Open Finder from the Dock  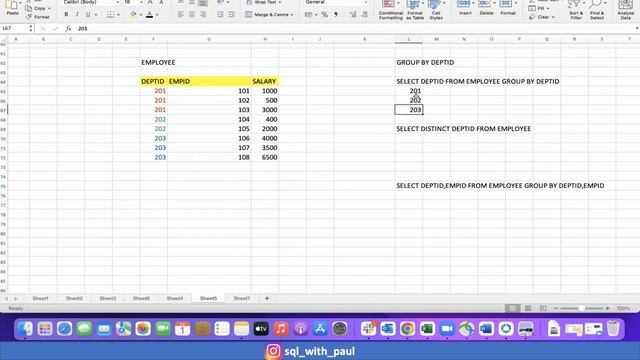click(x=25, y=329)
